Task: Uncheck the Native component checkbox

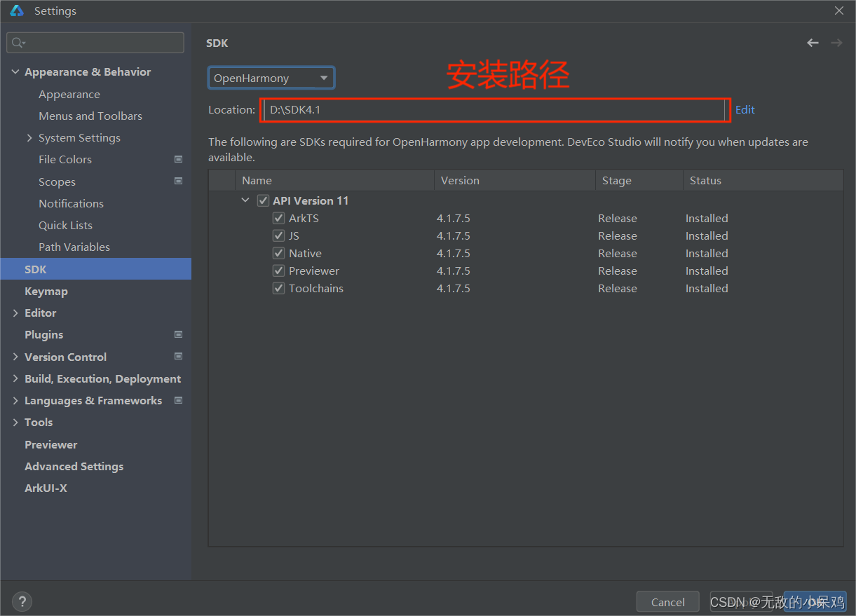Action: point(278,253)
